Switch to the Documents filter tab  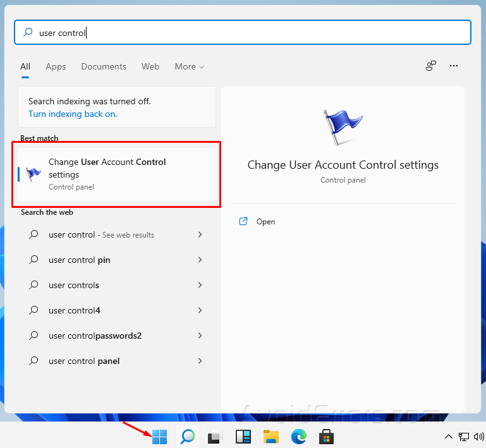(x=104, y=66)
